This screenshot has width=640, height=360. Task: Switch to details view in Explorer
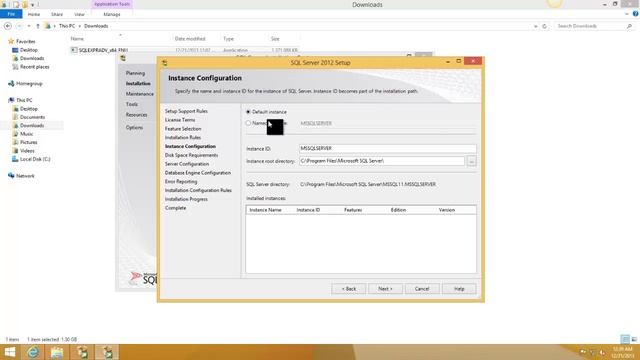click(x=625, y=339)
